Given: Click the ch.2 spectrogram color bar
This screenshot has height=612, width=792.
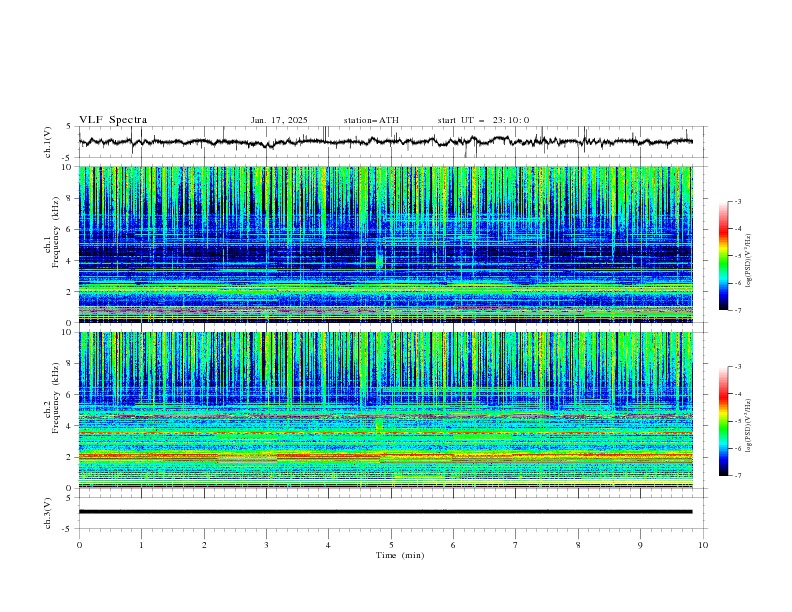Looking at the screenshot, I should [723, 421].
